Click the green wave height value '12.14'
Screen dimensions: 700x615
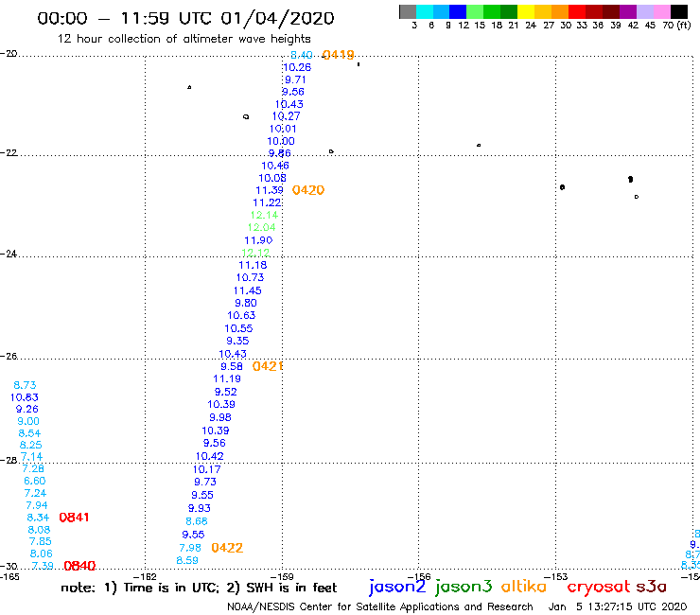(264, 215)
